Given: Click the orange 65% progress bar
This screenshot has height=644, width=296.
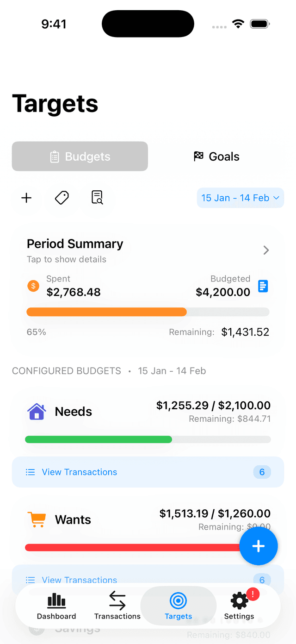Looking at the screenshot, I should pyautogui.click(x=106, y=312).
